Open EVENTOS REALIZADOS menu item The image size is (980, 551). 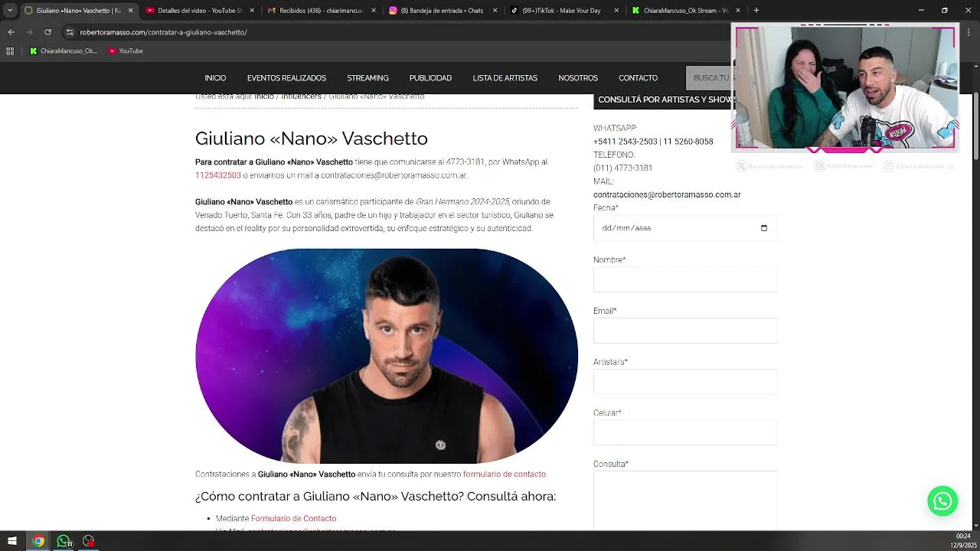[286, 78]
